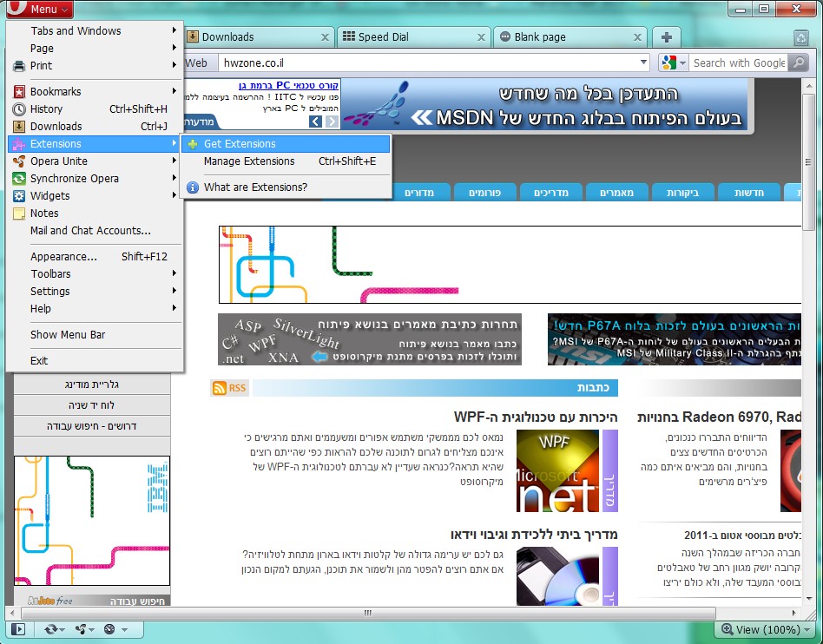Click the banner previous arrow button

click(x=315, y=122)
